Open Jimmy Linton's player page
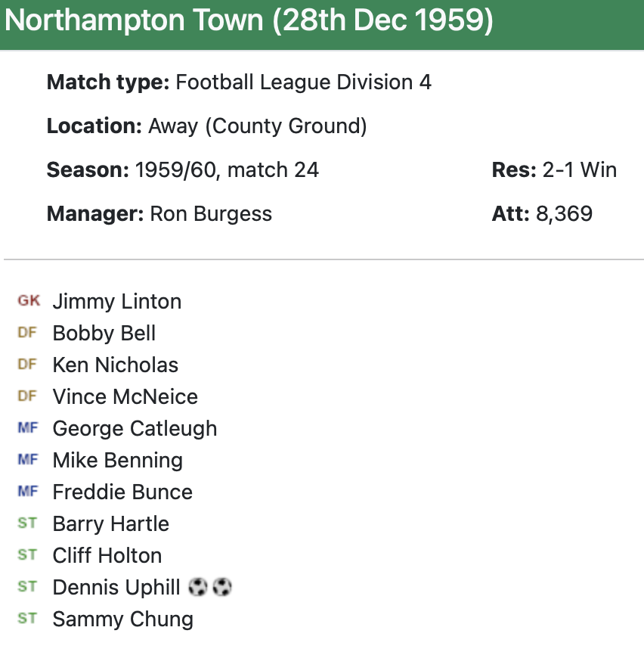The width and height of the screenshot is (644, 649). (x=117, y=302)
